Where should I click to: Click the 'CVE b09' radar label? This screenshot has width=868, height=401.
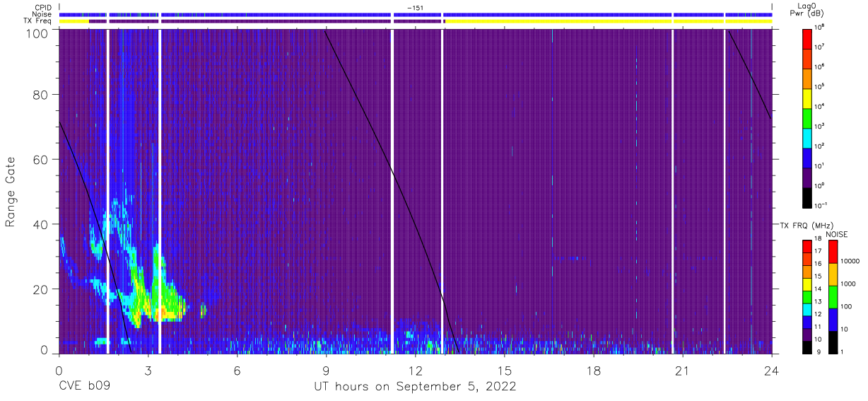tap(84, 387)
